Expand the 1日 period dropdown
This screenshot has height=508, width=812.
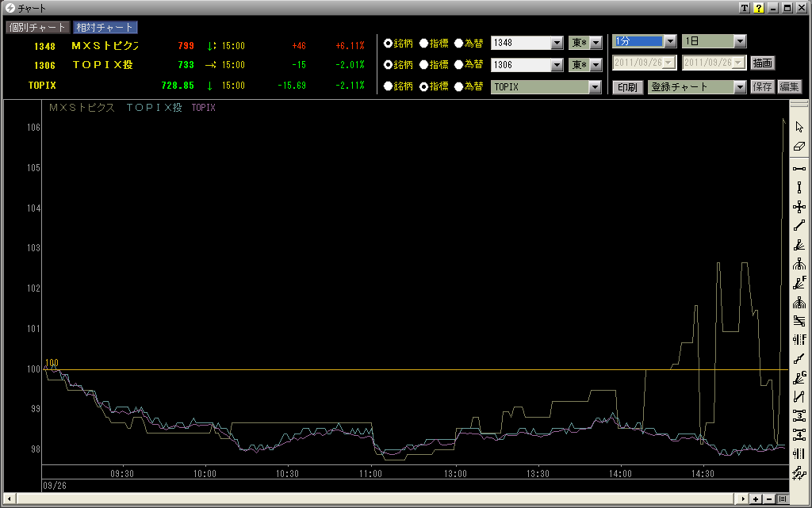pos(739,41)
